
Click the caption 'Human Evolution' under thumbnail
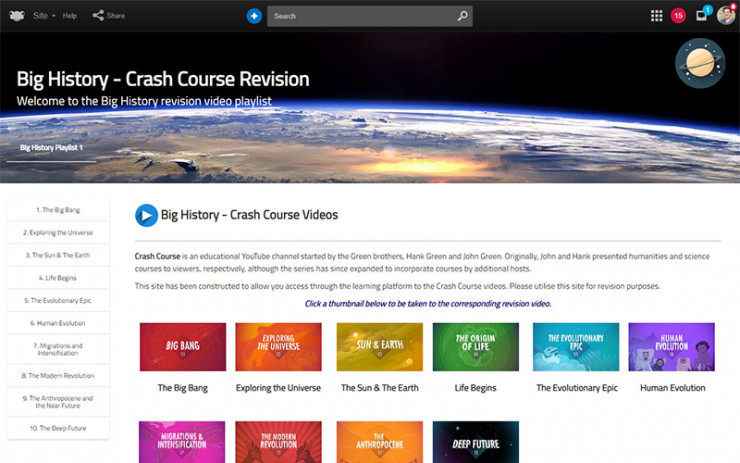tap(673, 388)
